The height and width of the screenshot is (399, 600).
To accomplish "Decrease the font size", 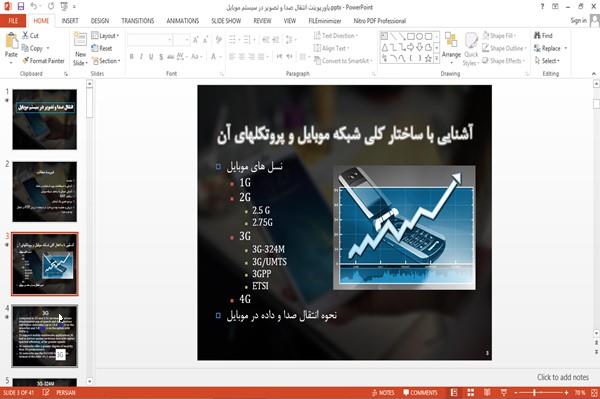I will 205,40.
